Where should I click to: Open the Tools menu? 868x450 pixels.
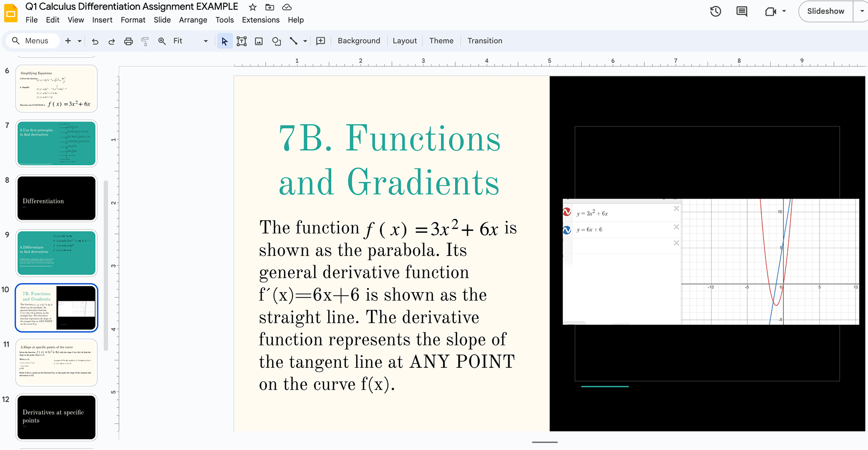click(224, 20)
